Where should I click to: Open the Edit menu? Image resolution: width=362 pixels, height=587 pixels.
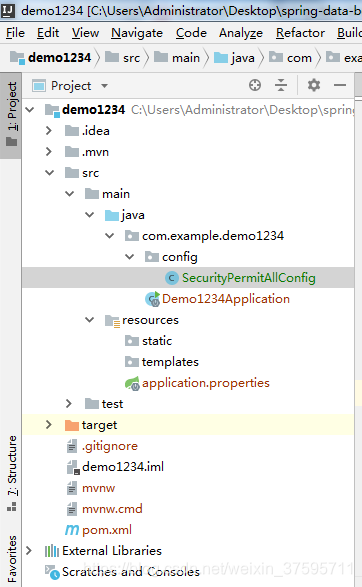(x=48, y=33)
